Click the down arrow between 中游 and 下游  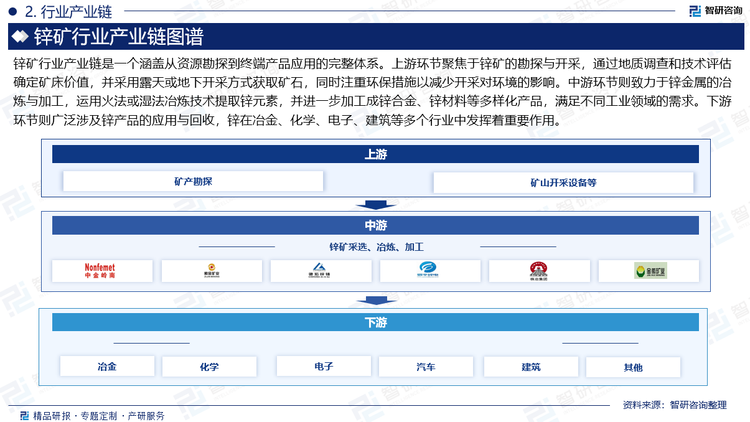point(375,300)
